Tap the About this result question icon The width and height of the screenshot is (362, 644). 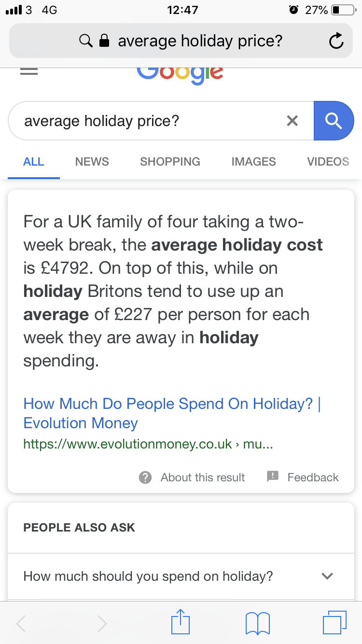click(145, 477)
